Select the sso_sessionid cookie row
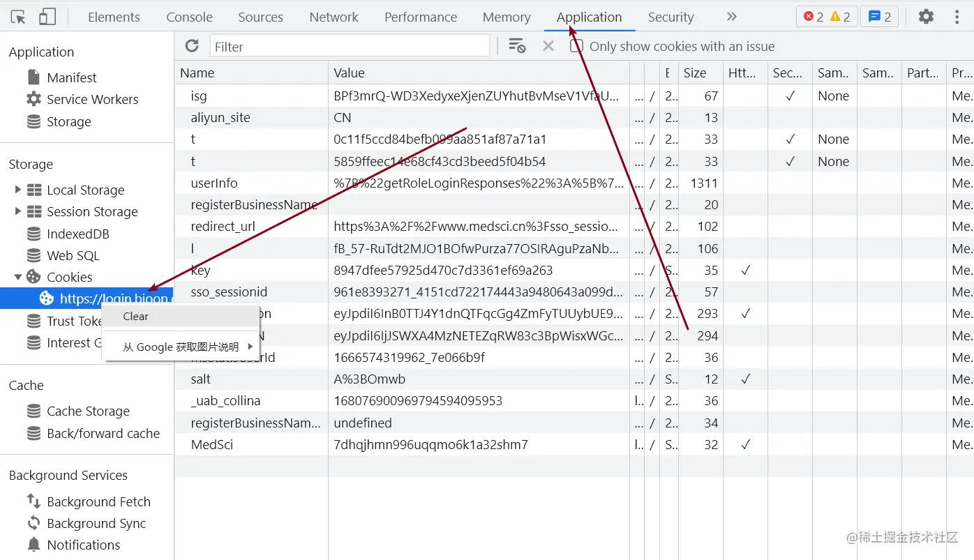974x560 pixels. 574,292
